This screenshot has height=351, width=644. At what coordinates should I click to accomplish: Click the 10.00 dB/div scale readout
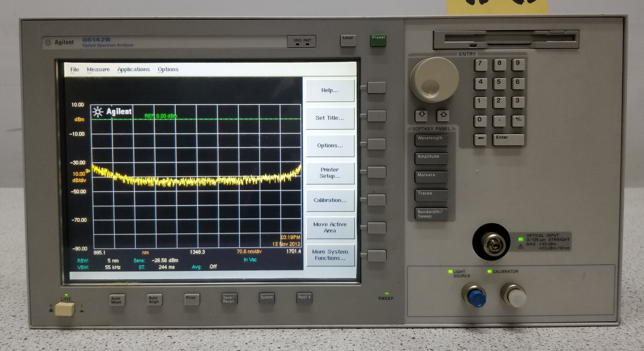tap(79, 177)
